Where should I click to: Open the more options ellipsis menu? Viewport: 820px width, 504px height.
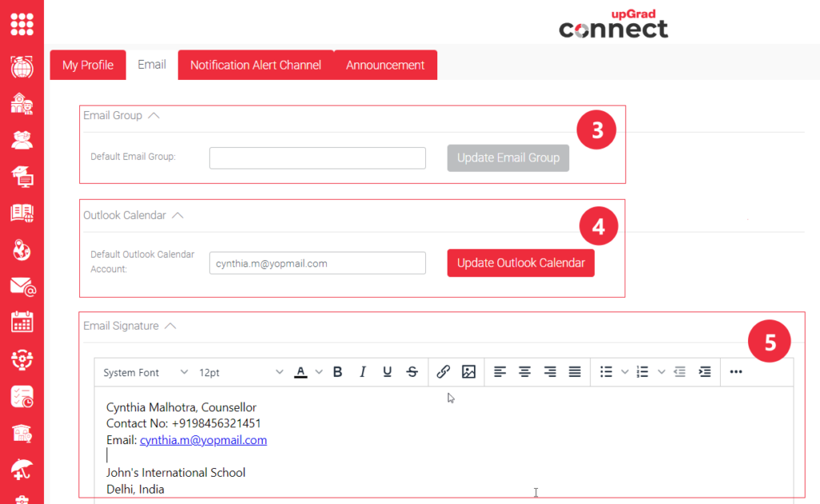pyautogui.click(x=736, y=372)
